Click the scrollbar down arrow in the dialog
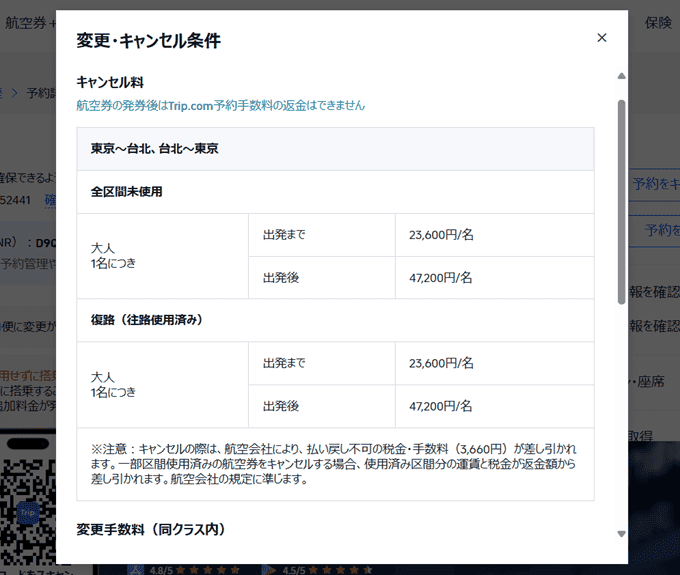This screenshot has width=680, height=575. coord(621,534)
